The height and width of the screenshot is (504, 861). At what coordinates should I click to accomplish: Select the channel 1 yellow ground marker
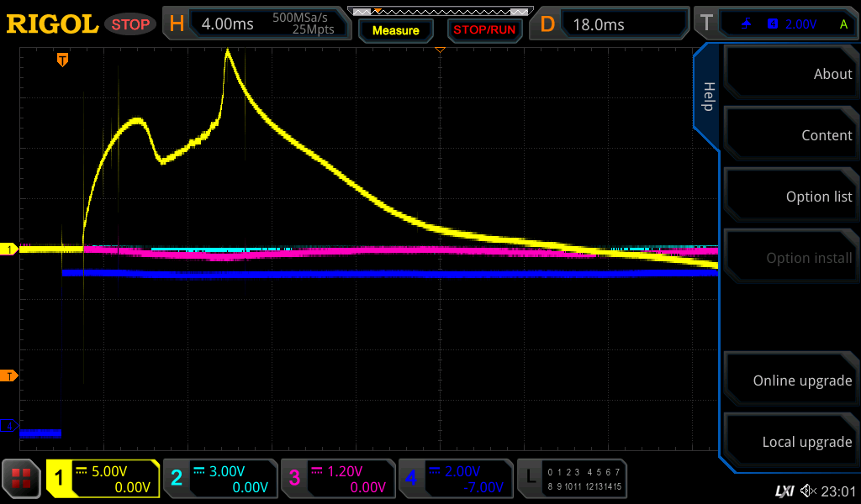point(10,249)
